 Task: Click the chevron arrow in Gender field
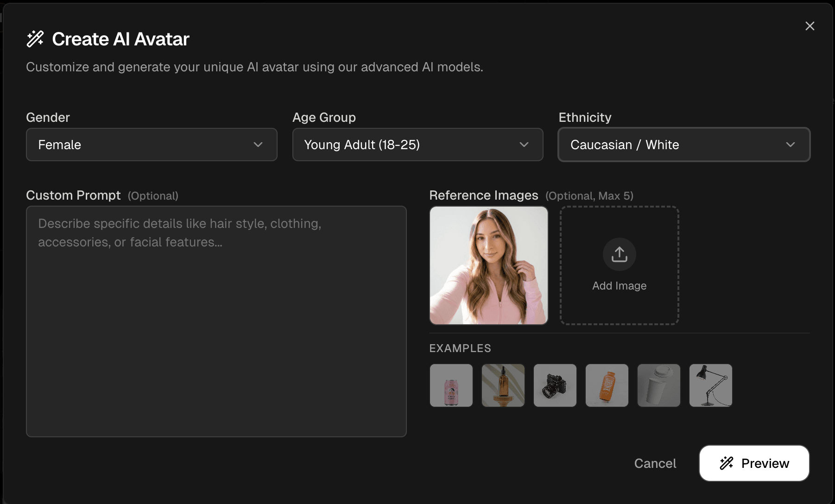pyautogui.click(x=258, y=145)
